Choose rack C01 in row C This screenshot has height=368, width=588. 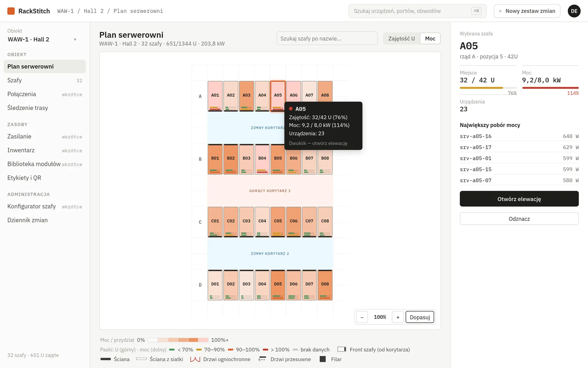pos(215,222)
